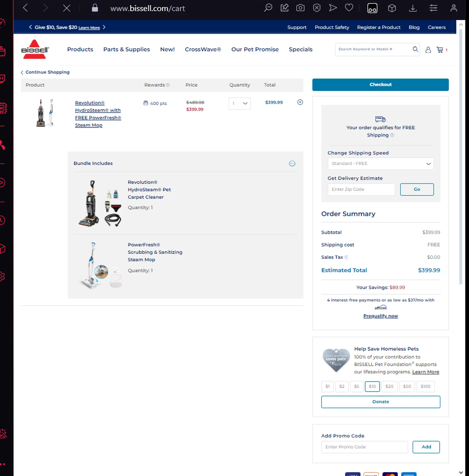Image resolution: width=469 pixels, height=476 pixels.
Task: Open easy setup sliders icon
Action: click(x=433, y=8)
